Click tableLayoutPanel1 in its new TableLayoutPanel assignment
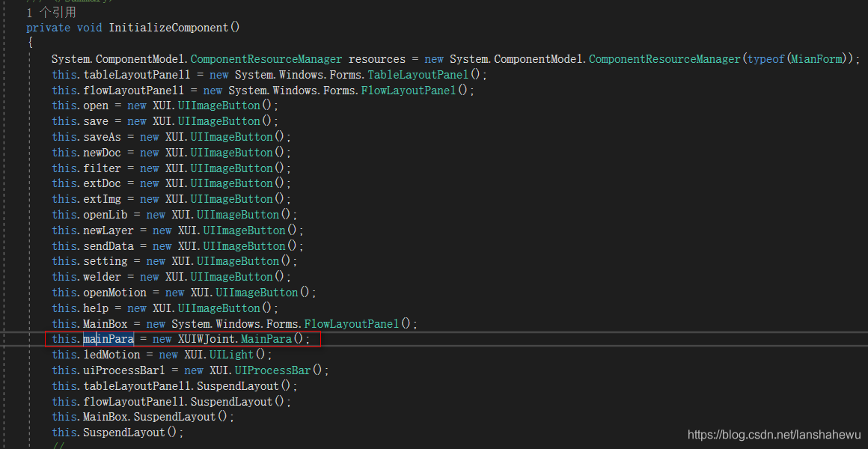The height and width of the screenshot is (449, 868). pos(137,74)
